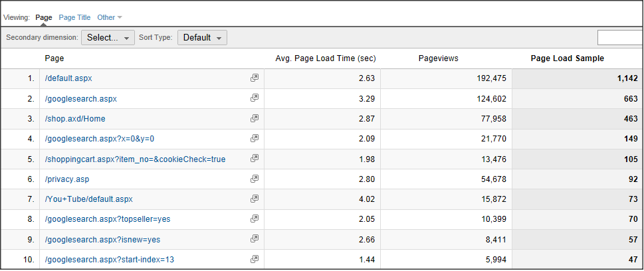Sort by Avg. Page Load Time column
Viewport: 644px width, 271px height.
point(325,58)
